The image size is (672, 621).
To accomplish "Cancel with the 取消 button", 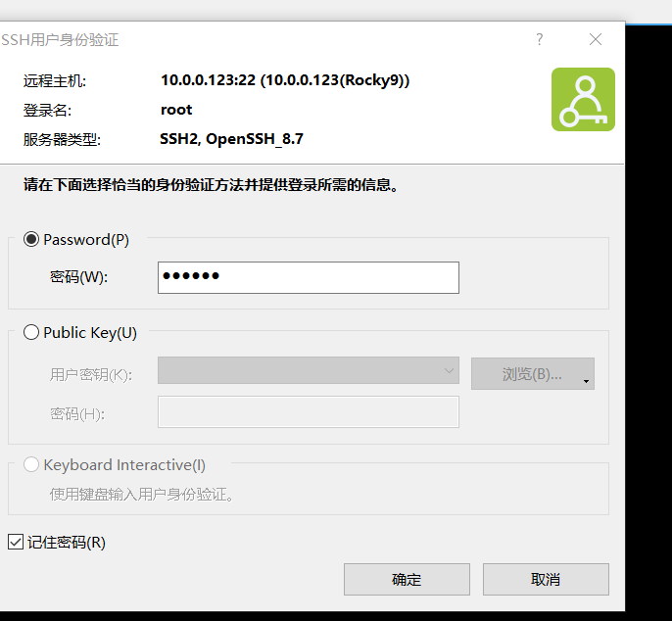I will point(546,580).
